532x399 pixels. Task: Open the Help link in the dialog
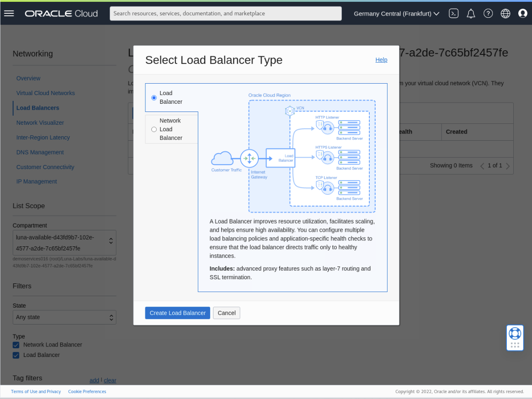381,60
